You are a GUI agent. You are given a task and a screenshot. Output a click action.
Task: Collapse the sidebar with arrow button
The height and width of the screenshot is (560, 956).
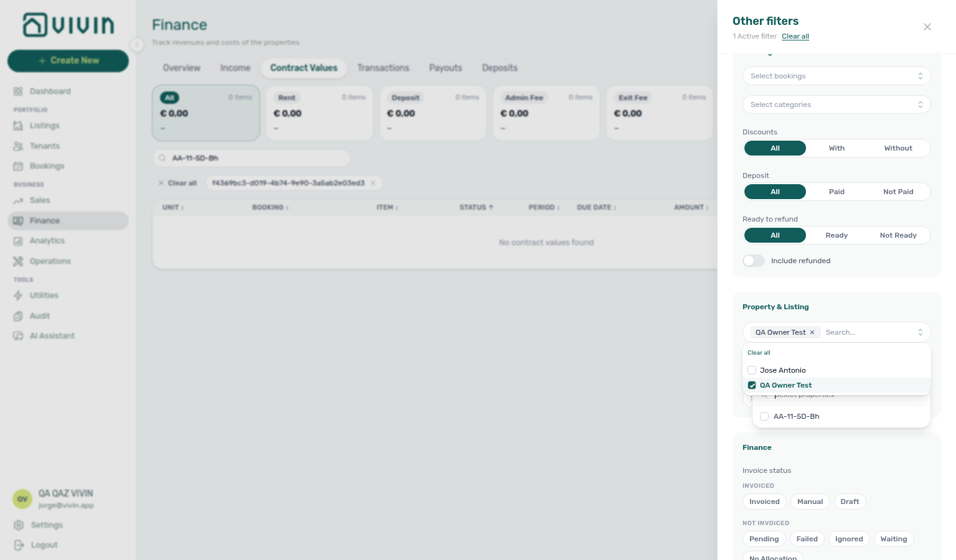pos(137,44)
